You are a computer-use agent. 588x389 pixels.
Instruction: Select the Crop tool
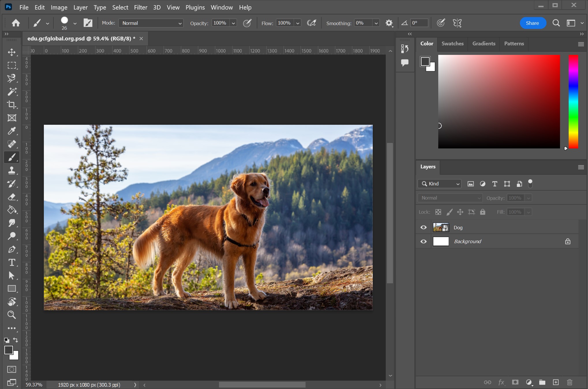pos(12,104)
